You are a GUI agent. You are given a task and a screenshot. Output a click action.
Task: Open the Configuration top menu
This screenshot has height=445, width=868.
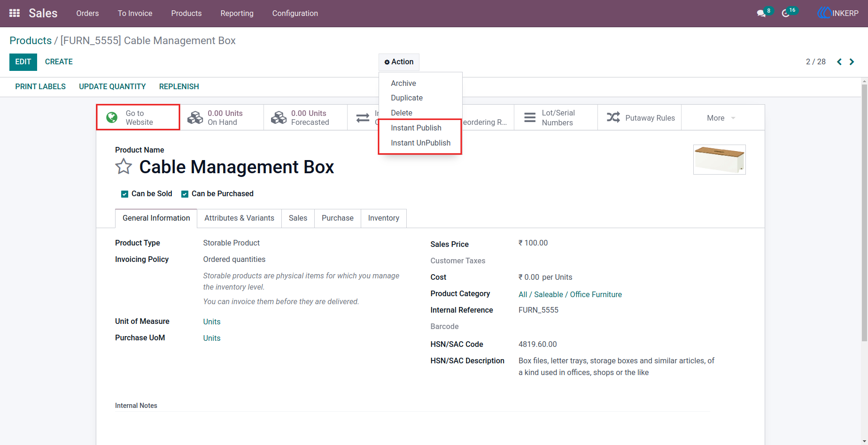(x=295, y=13)
